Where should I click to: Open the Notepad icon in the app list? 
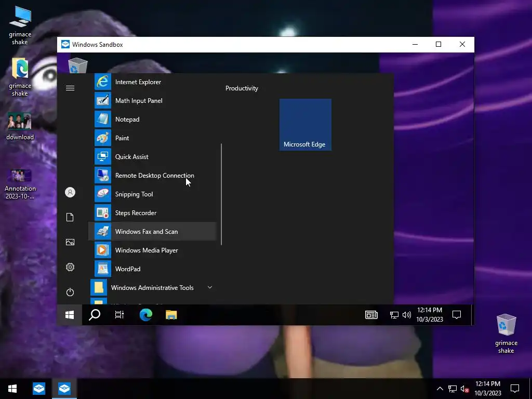(x=102, y=119)
